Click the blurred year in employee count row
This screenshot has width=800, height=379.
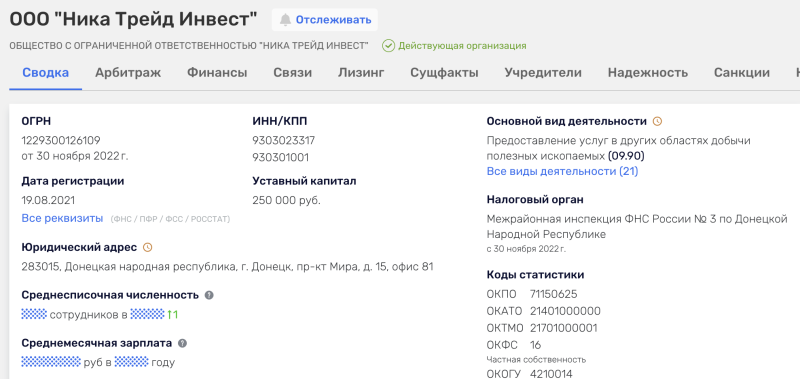pyautogui.click(x=147, y=314)
